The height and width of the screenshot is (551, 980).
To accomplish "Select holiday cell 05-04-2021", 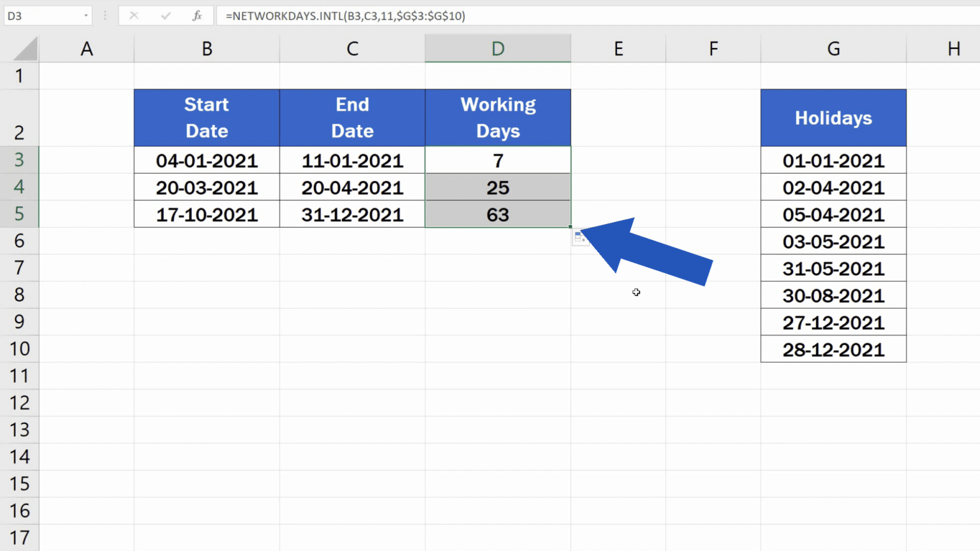I will pos(833,214).
